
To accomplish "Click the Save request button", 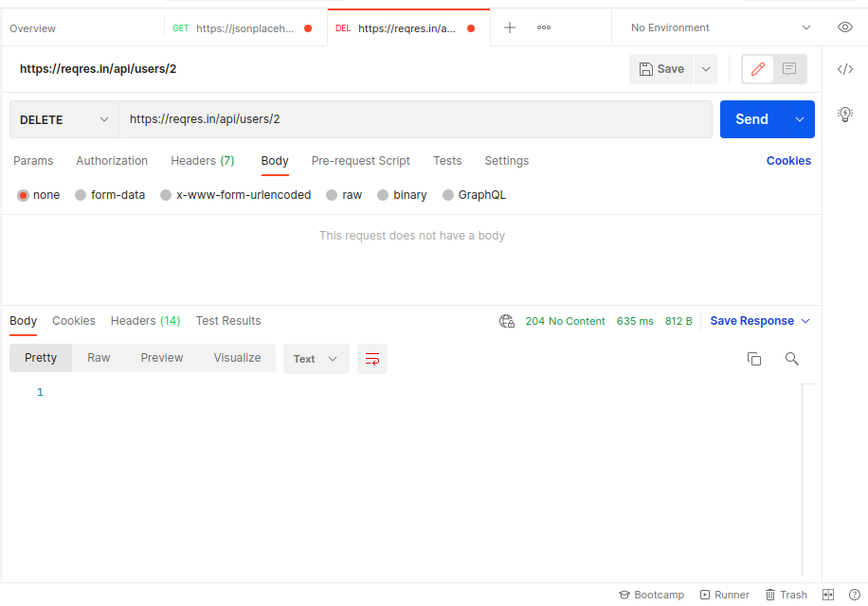I will click(661, 69).
